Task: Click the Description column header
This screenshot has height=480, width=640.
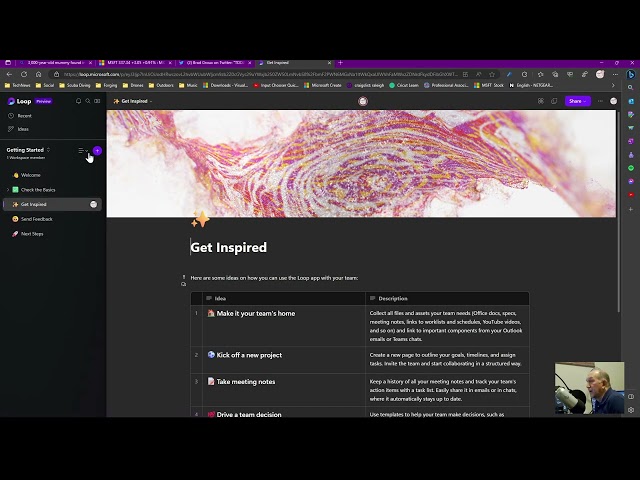Action: coord(447,298)
